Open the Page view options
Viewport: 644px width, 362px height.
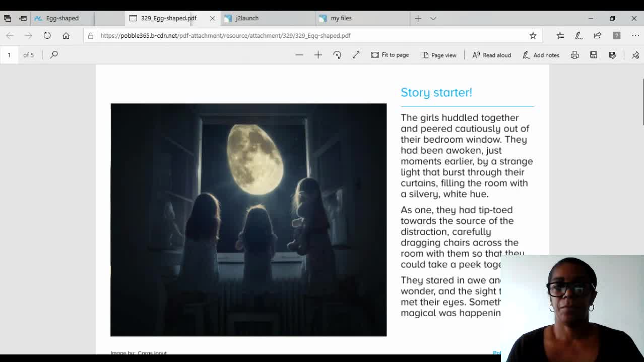438,55
